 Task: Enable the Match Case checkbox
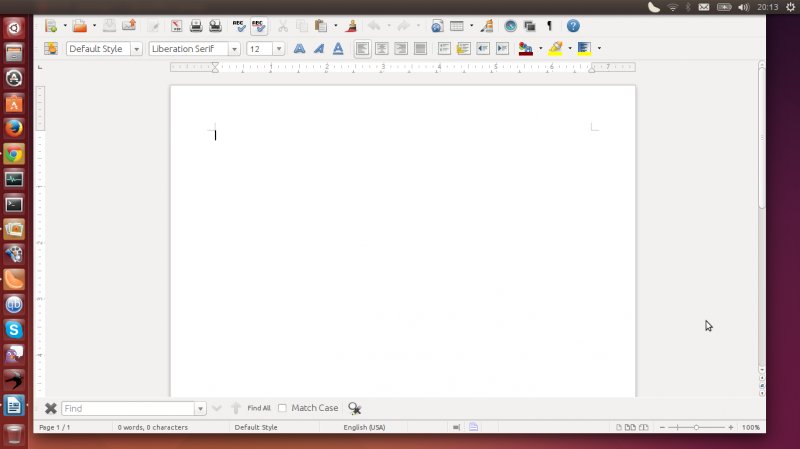pos(282,408)
